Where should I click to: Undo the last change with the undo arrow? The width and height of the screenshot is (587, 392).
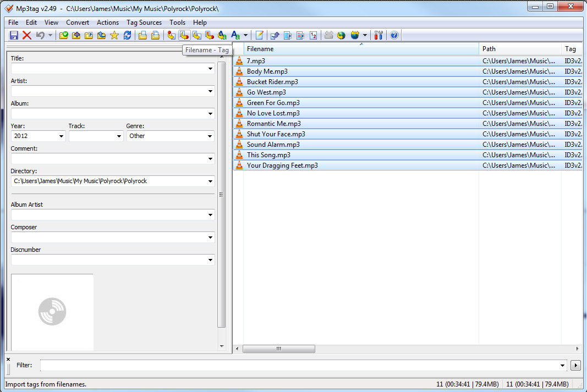40,35
